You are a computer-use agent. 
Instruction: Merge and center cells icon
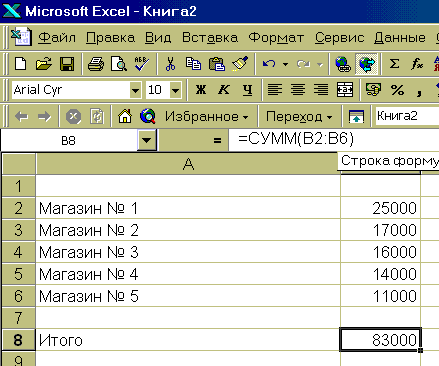coord(345,90)
